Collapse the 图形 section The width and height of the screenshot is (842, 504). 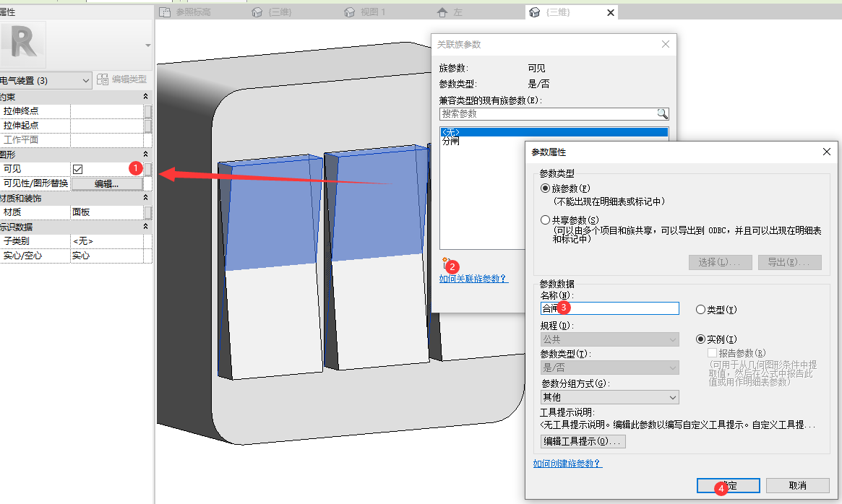tap(145, 155)
